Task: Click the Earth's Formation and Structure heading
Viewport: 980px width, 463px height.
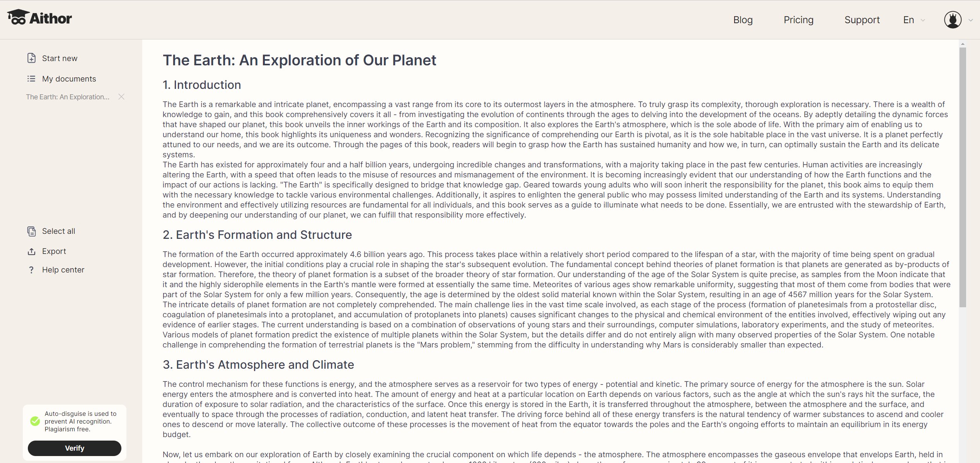Action: click(257, 235)
